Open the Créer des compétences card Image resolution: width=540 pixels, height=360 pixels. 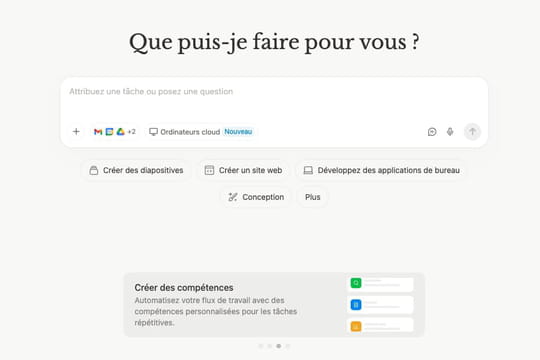tap(274, 305)
